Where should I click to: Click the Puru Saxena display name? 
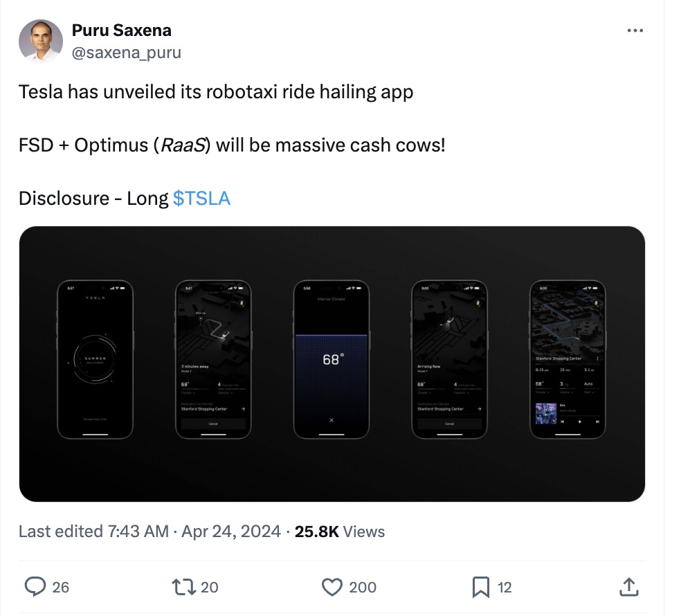coord(121,30)
